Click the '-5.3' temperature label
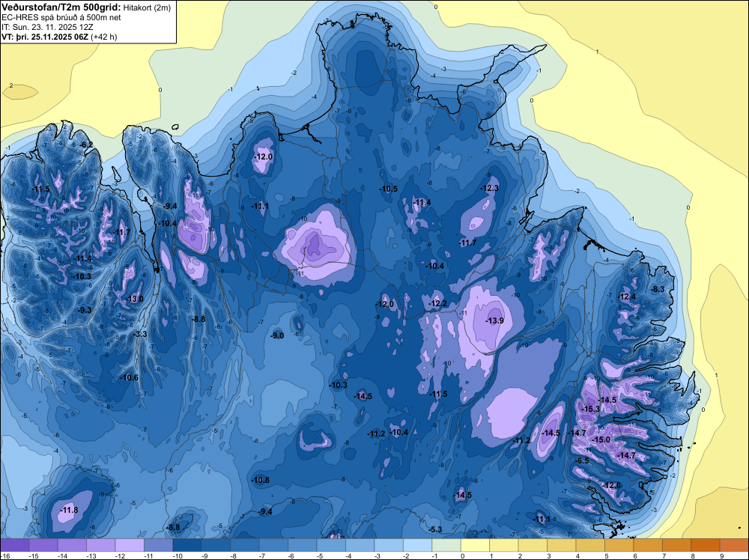 (x=435, y=529)
